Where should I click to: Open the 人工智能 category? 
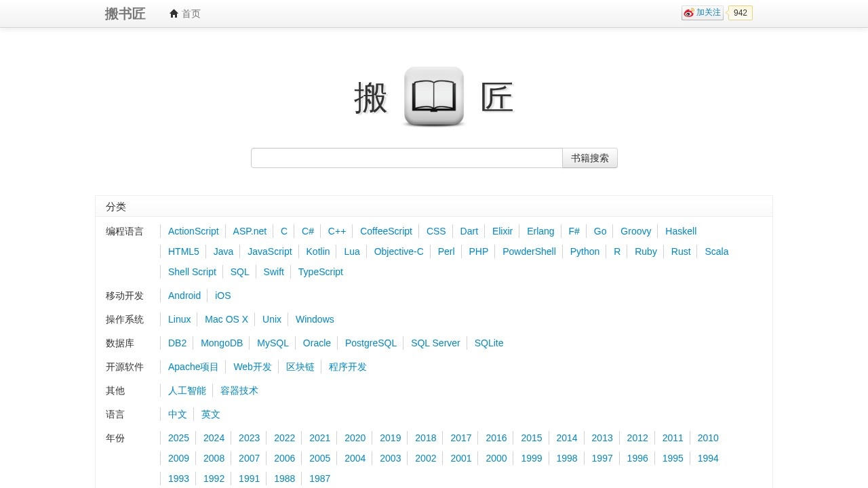187,390
